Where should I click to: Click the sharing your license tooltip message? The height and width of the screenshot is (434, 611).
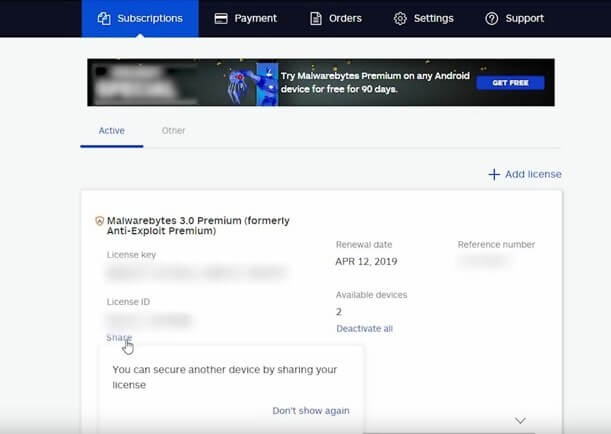224,377
